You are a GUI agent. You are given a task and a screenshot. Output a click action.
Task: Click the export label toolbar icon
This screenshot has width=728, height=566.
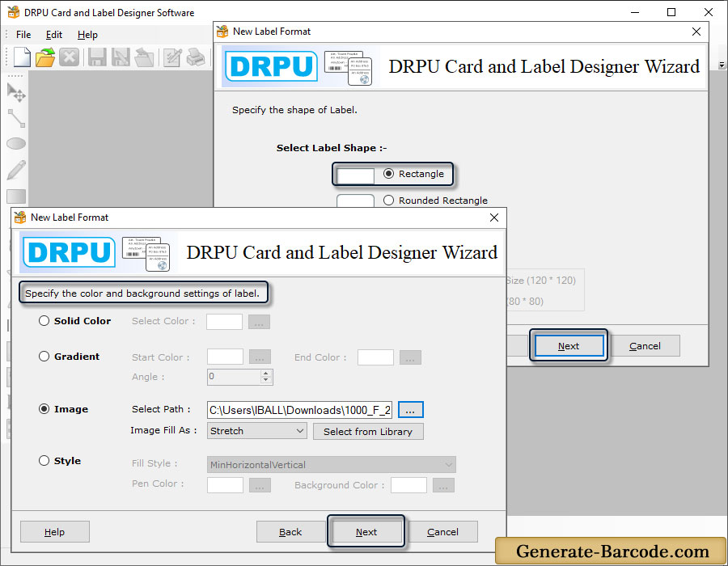pyautogui.click(x=144, y=57)
